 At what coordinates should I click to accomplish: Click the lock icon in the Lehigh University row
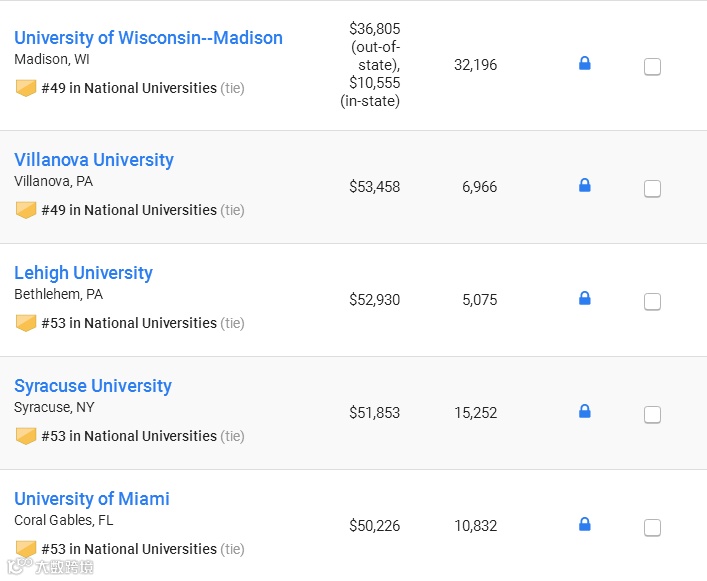click(585, 298)
